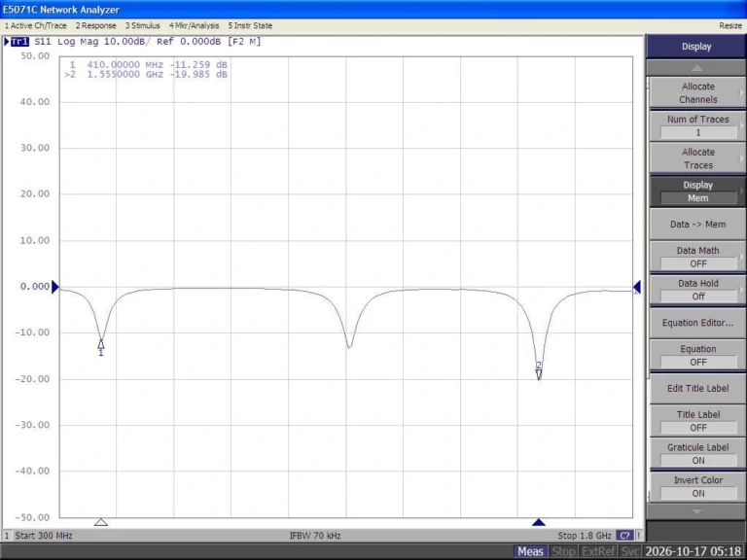Viewport: 747px width, 560px height.
Task: Click the Display softkey header
Action: (696, 47)
